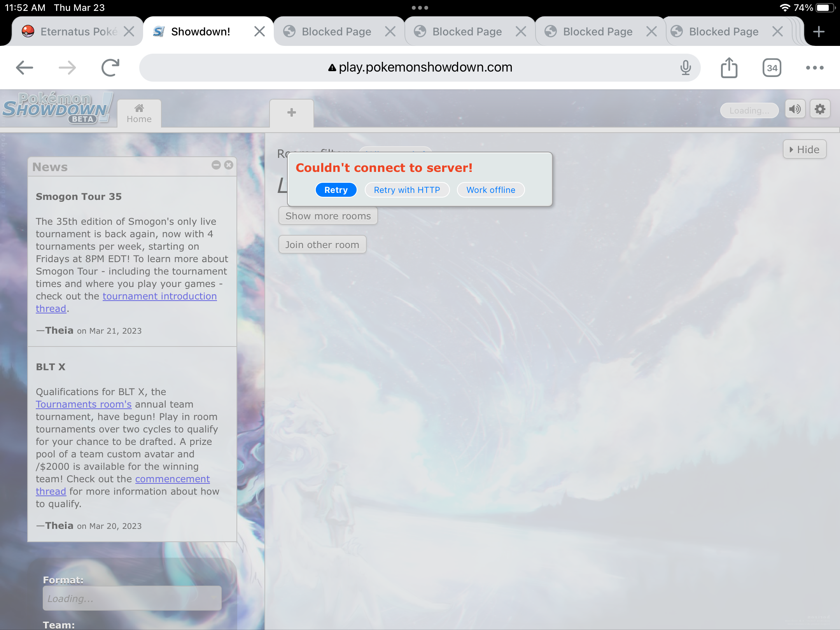This screenshot has width=840, height=630.
Task: Open the Format selector showing Loading...
Action: point(132,598)
